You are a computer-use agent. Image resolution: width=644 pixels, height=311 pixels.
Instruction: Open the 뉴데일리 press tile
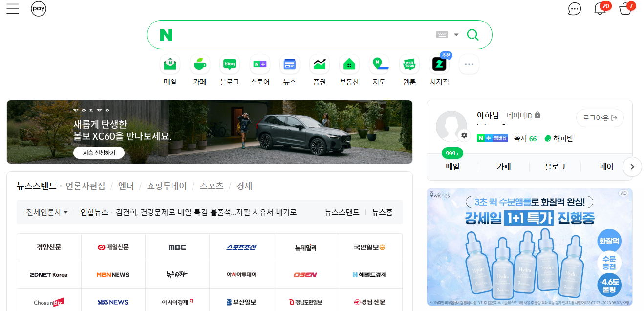[306, 247]
